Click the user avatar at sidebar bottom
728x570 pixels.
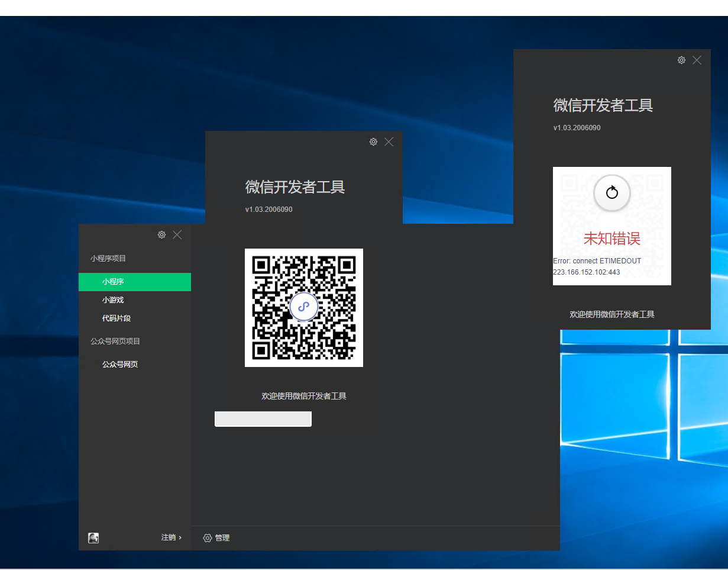(93, 538)
